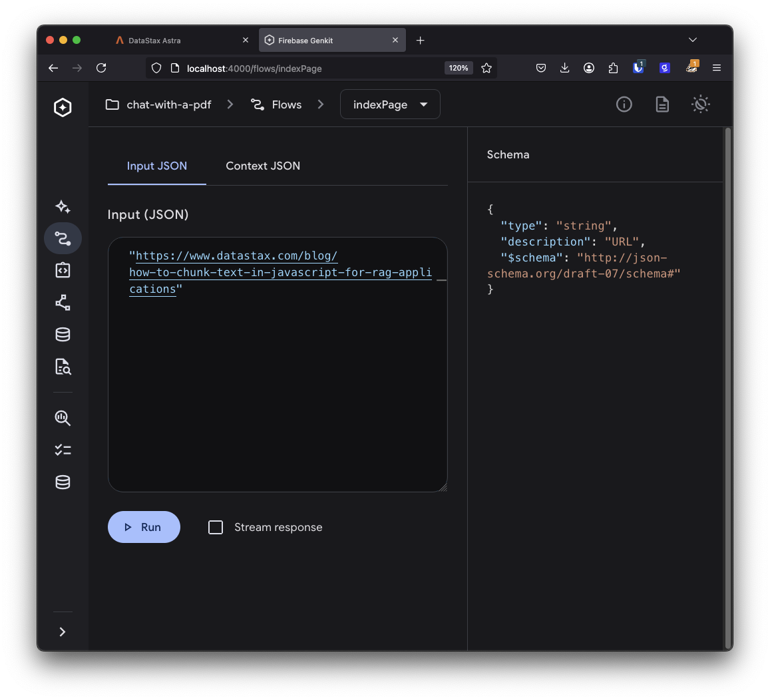Viewport: 770px width, 700px height.
Task: Open the indexPage flow dropdown
Action: pos(390,104)
